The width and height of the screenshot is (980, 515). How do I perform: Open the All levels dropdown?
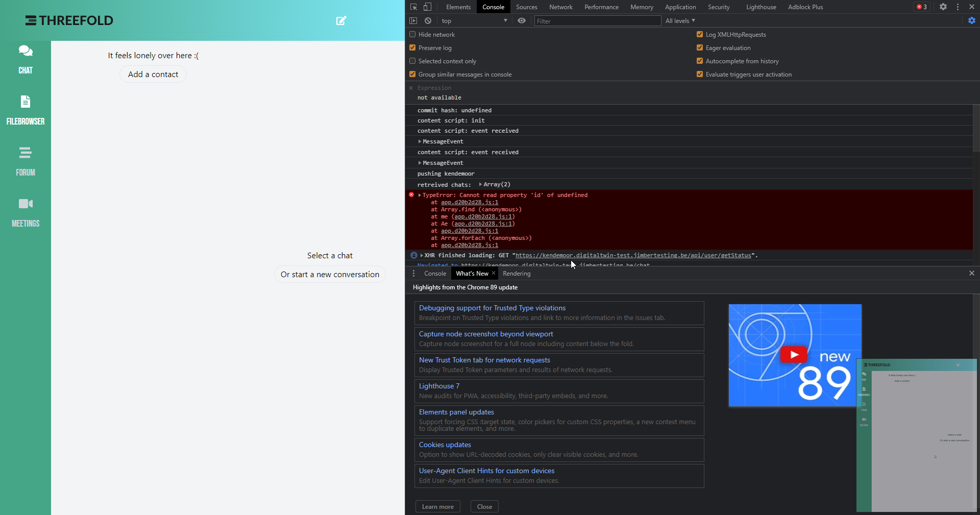pyautogui.click(x=680, y=21)
